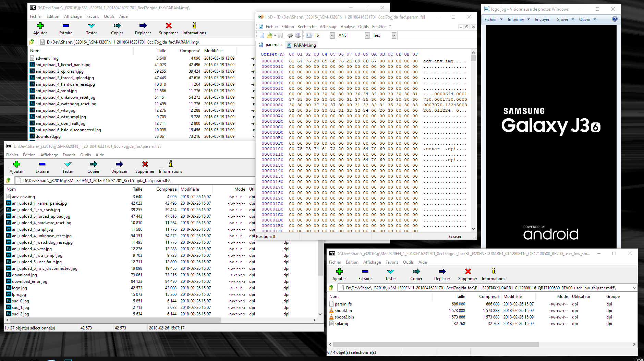The image size is (644, 361).
Task: Click Supprimer in the tar.md5 7-Zip window
Action: (468, 274)
